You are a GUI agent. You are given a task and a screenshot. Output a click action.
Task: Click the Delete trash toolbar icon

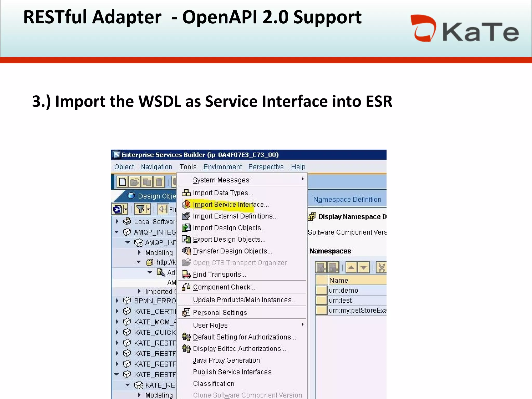(159, 182)
